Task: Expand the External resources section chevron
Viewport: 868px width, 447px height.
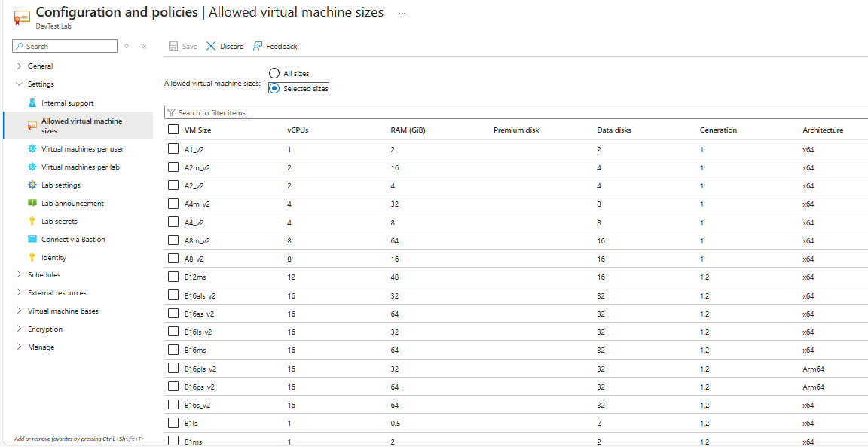Action: click(x=20, y=293)
